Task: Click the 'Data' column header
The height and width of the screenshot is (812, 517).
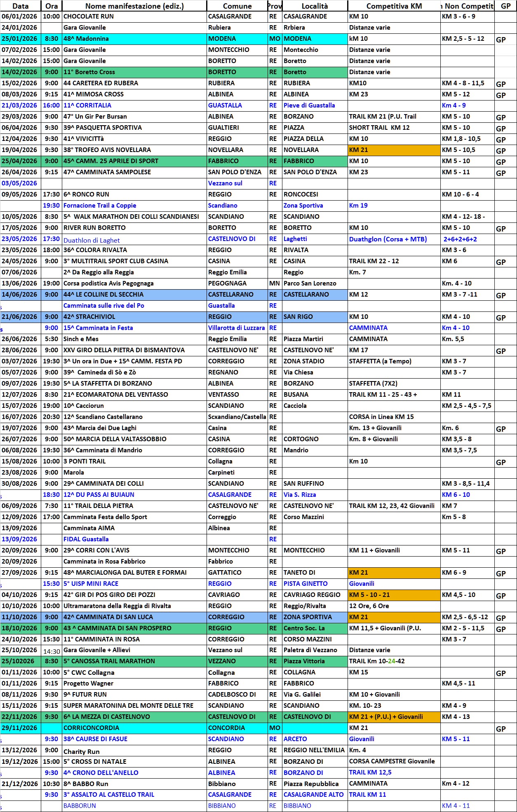Action: (21, 6)
